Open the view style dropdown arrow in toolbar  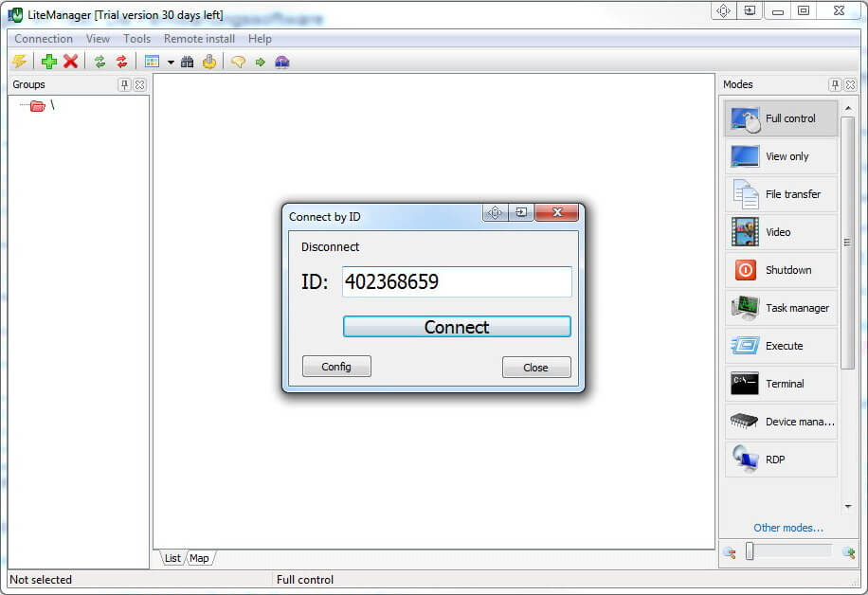pyautogui.click(x=171, y=62)
